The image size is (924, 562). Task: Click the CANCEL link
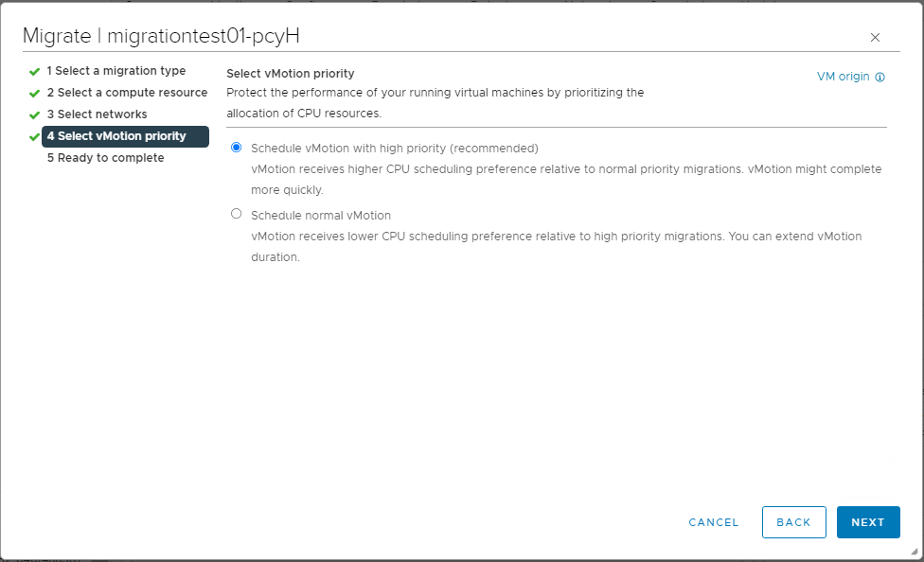point(714,522)
